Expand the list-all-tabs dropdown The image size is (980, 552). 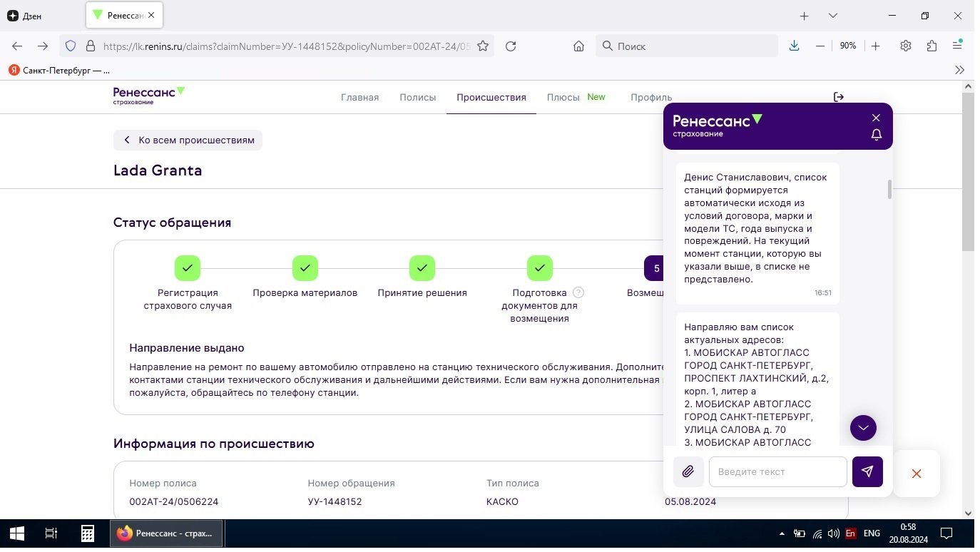(832, 16)
